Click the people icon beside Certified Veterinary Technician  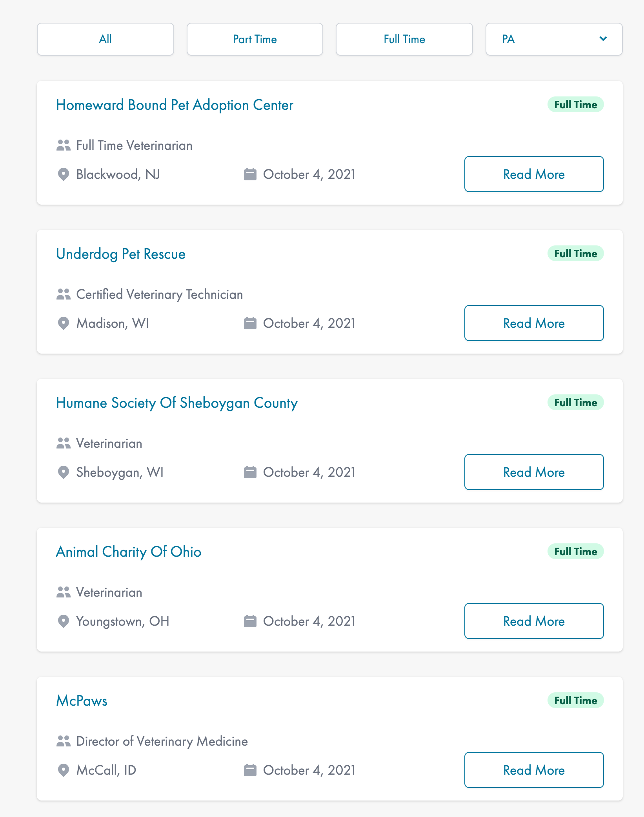[63, 294]
